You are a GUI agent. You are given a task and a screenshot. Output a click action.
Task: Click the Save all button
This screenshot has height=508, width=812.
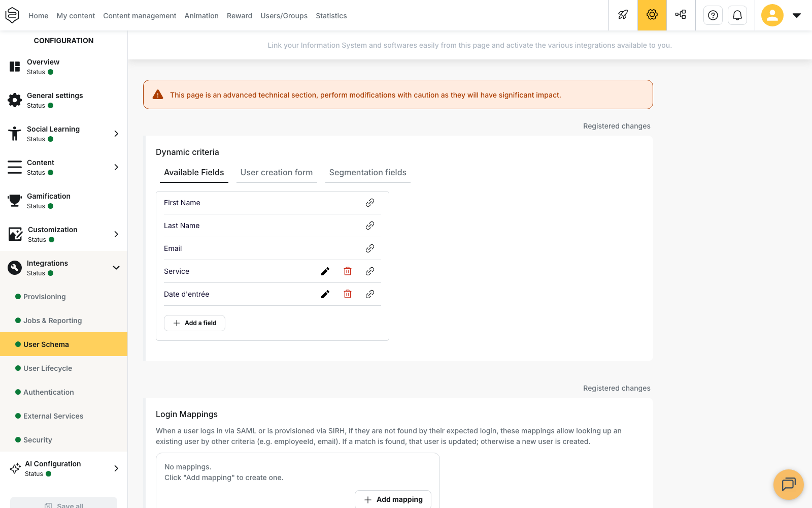click(63, 503)
